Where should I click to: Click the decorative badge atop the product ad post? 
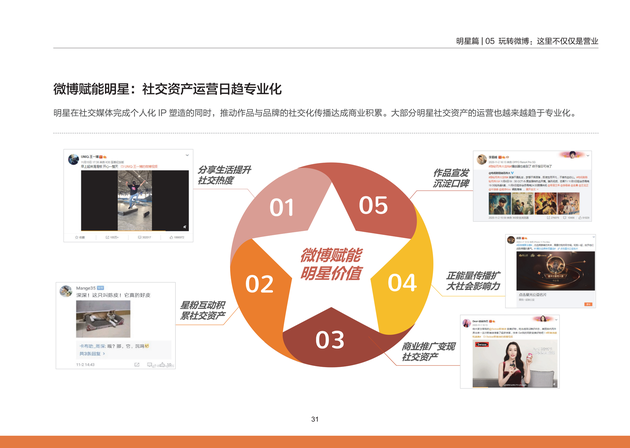pyautogui.click(x=543, y=319)
